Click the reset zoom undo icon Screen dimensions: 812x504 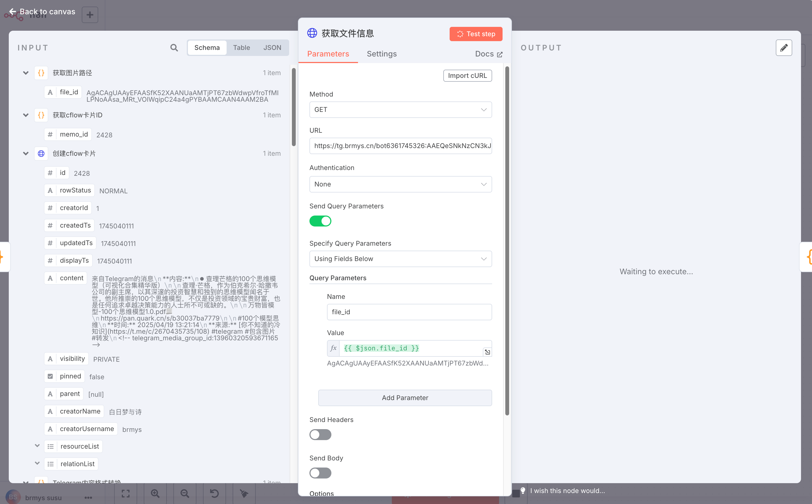pyautogui.click(x=215, y=493)
